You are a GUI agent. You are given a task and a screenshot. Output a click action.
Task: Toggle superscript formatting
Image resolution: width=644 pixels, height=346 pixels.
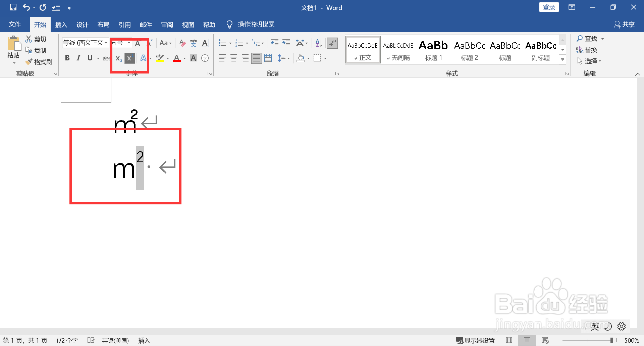[129, 58]
